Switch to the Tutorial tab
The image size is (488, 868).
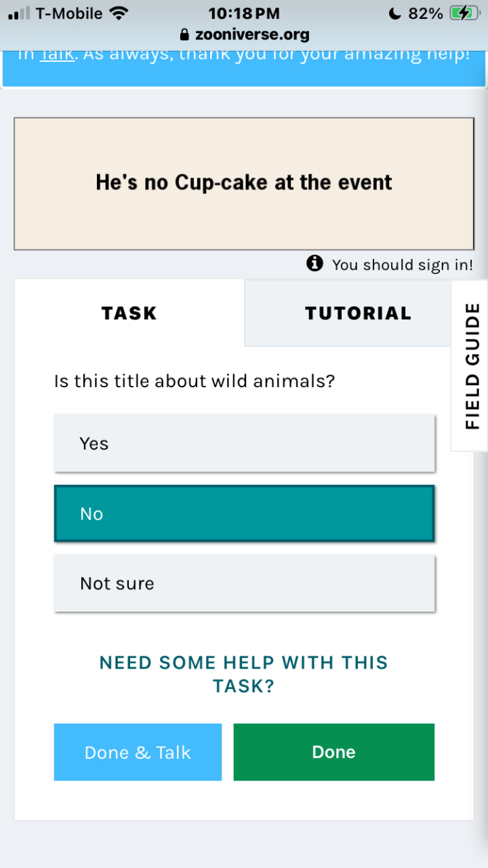coord(357,313)
